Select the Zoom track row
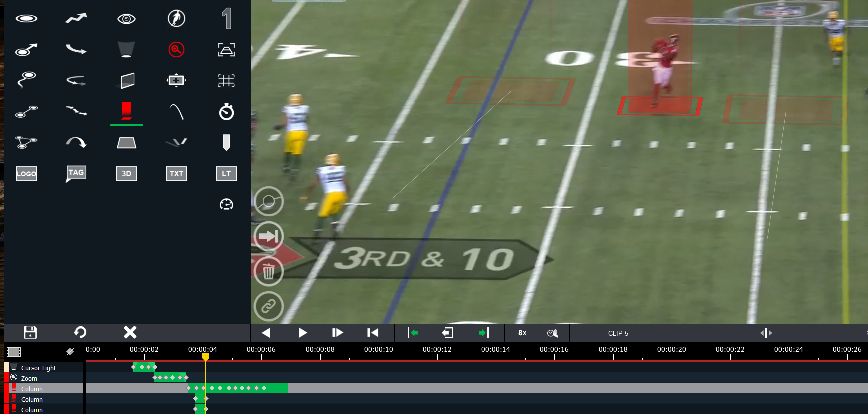The image size is (868, 414). [44, 378]
